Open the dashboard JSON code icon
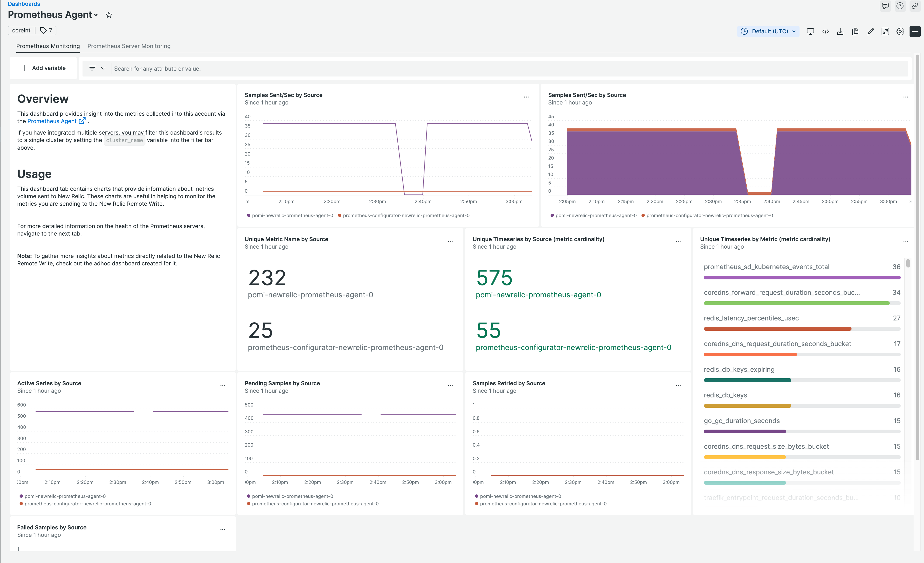924x563 pixels. 825,31
